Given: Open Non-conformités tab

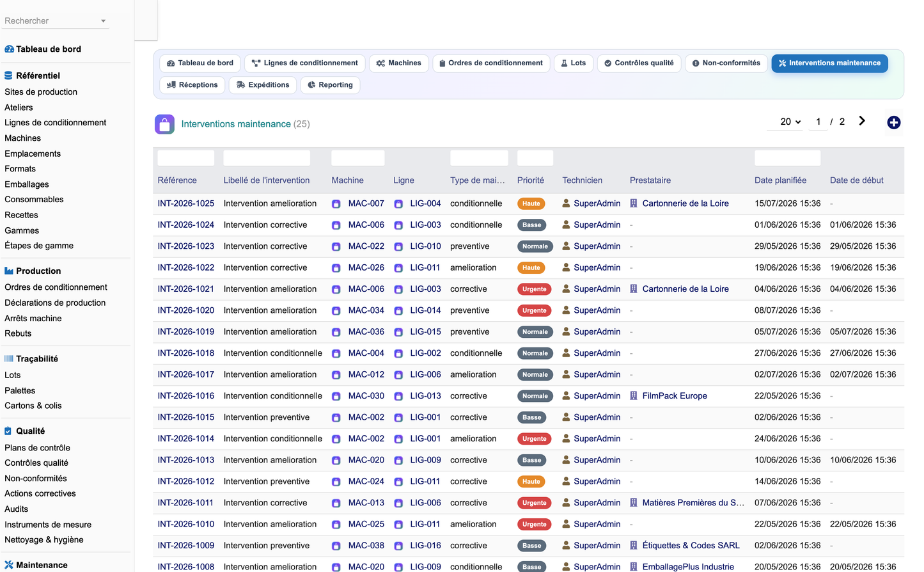Looking at the screenshot, I should [726, 63].
